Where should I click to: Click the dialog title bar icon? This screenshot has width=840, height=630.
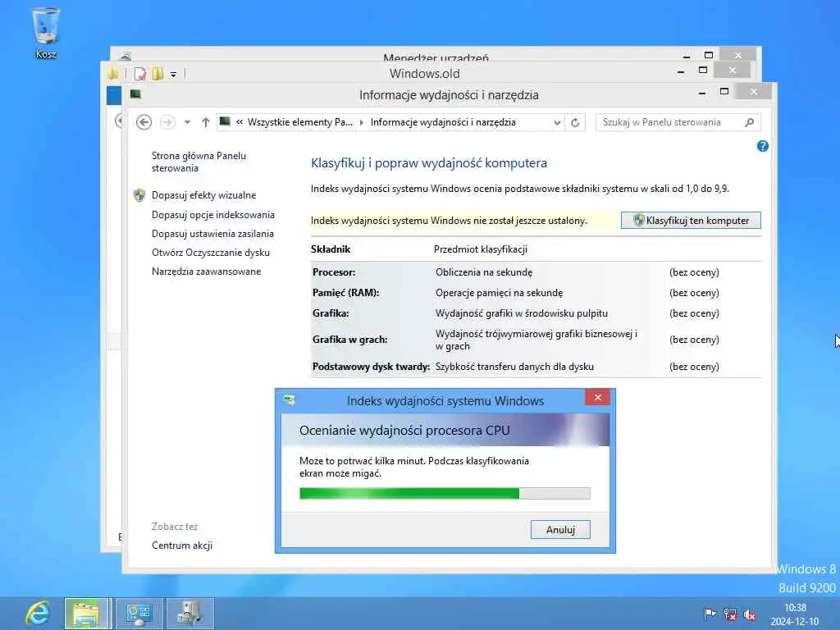(x=290, y=400)
